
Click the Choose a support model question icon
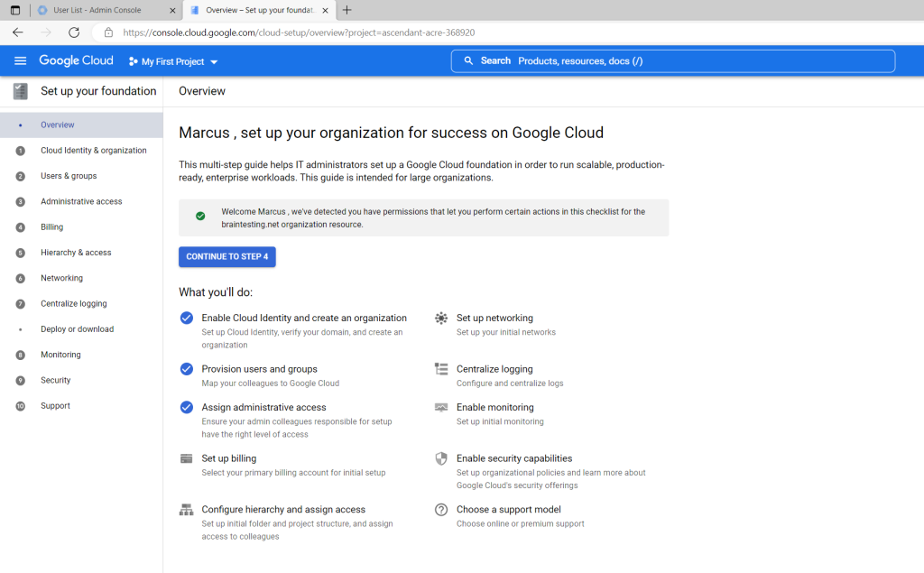[x=440, y=510]
